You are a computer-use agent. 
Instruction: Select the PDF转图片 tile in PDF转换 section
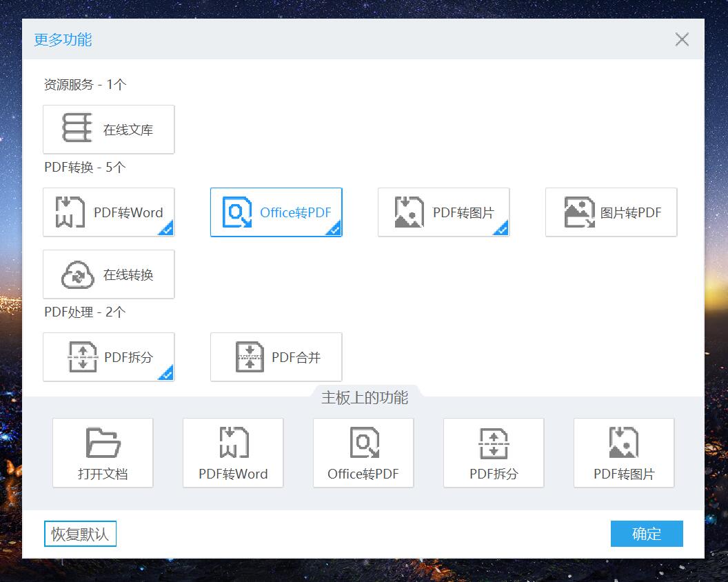(444, 212)
